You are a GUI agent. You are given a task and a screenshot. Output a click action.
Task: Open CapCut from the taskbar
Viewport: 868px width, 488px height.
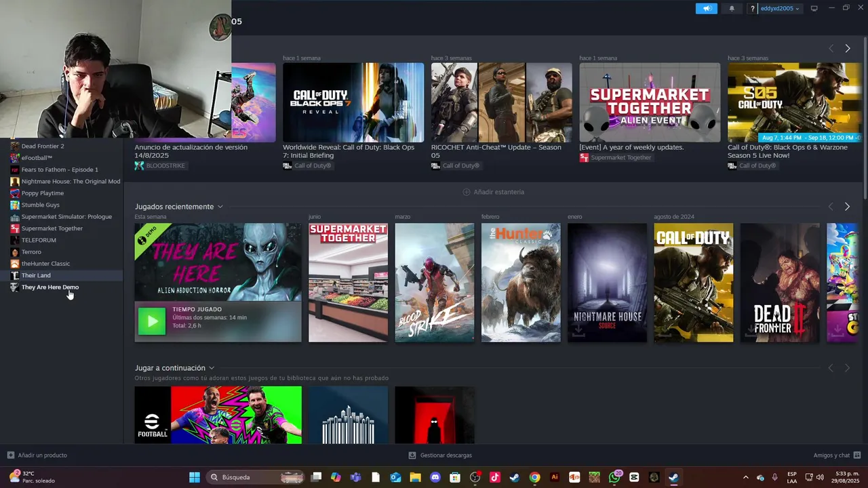(x=634, y=477)
